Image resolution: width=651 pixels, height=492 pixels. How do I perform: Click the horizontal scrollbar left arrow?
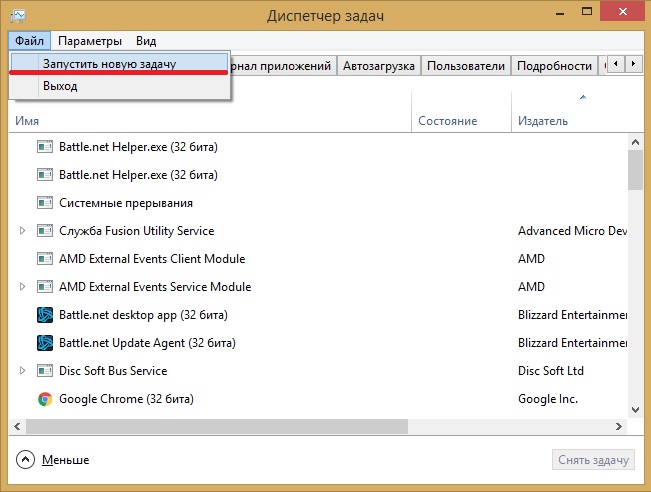pyautogui.click(x=17, y=426)
